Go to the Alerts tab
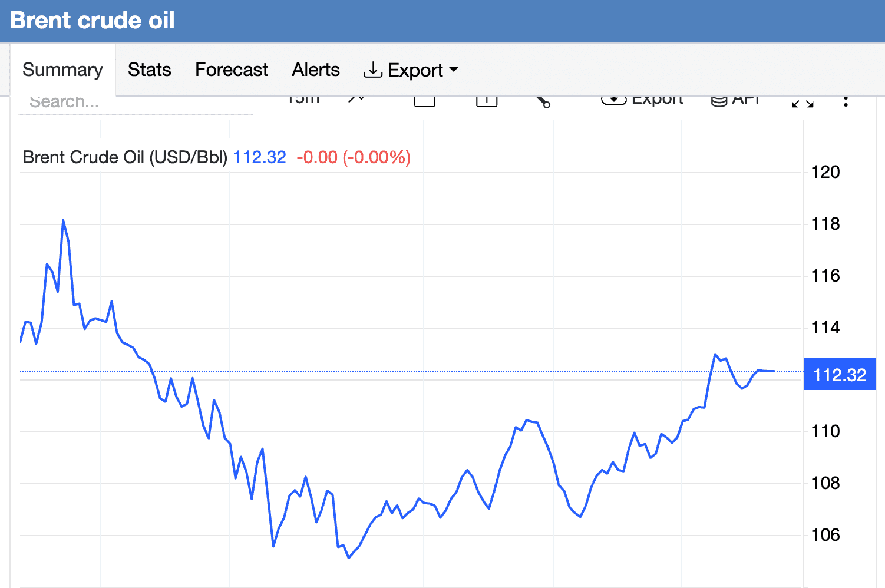885x588 pixels. tap(316, 70)
